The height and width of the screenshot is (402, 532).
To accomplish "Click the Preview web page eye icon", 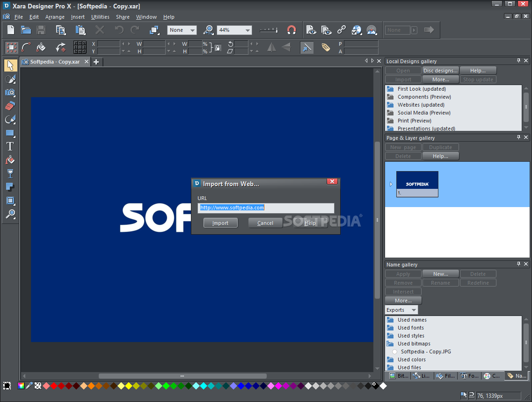I will pos(311,30).
